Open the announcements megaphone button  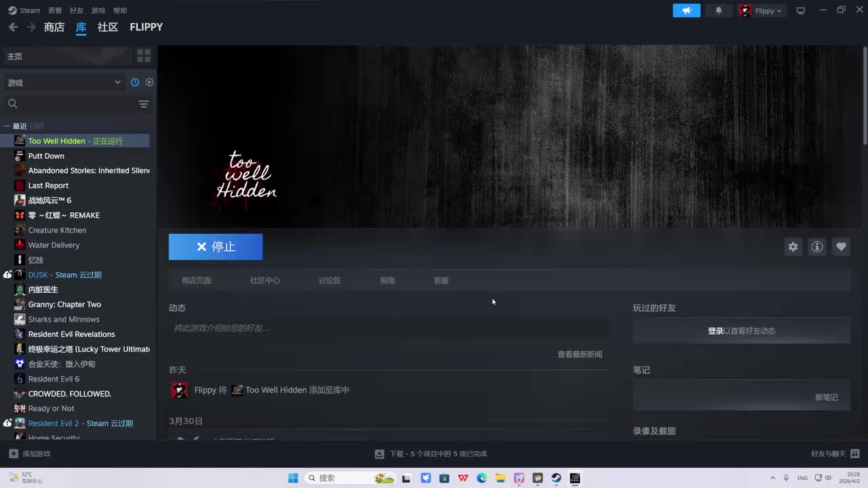[686, 10]
